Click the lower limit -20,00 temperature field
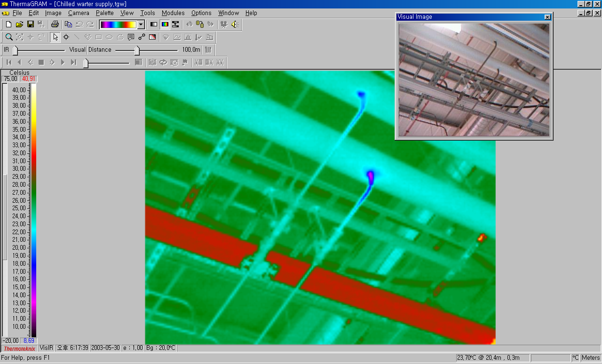 [x=10, y=340]
